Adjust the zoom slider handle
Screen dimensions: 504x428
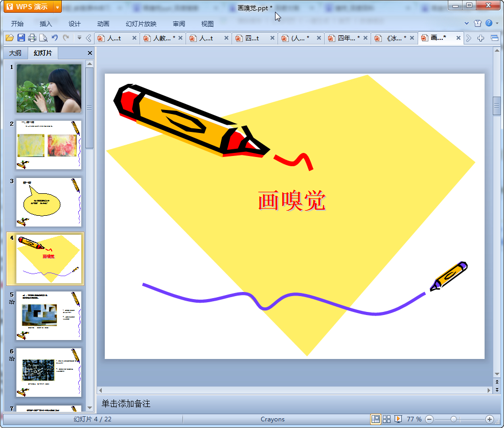point(453,419)
